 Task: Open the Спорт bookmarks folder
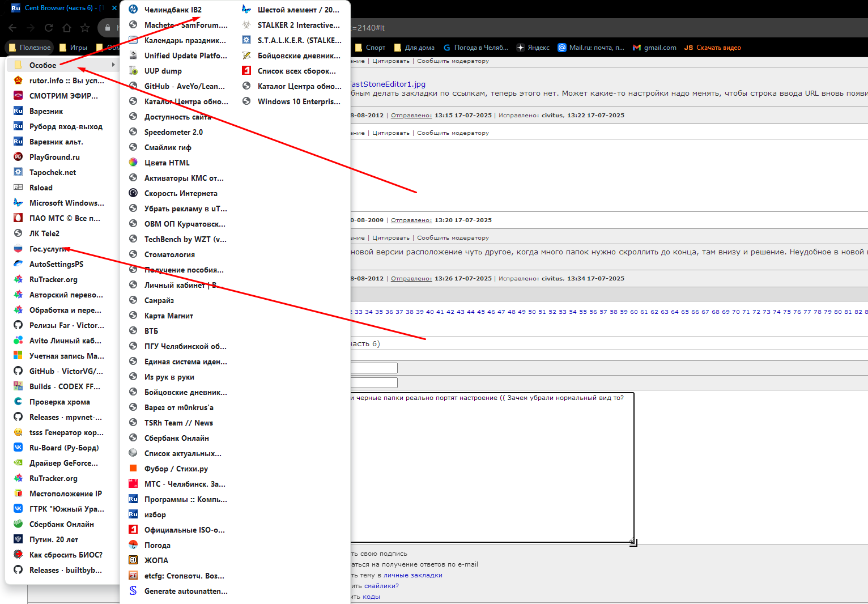point(370,48)
